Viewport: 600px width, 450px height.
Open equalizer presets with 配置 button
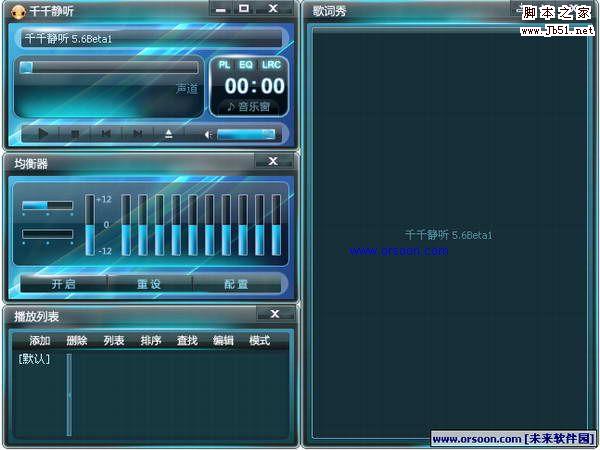(236, 284)
